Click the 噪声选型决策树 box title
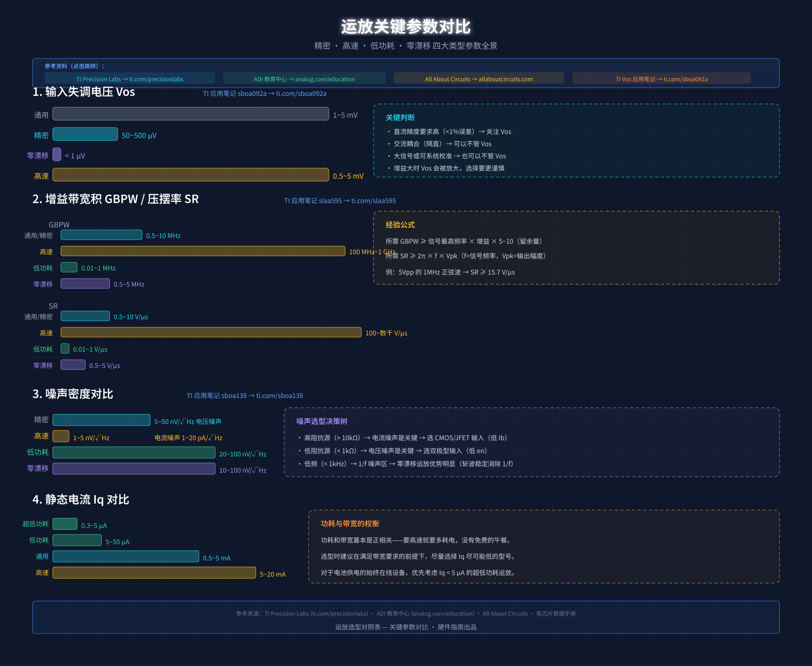 [322, 421]
